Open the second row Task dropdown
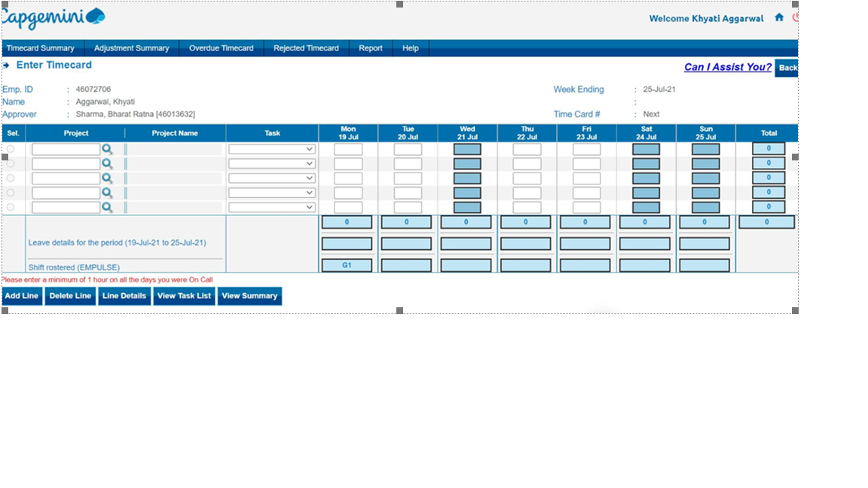Viewport: 868px width, 488px height. coord(272,163)
